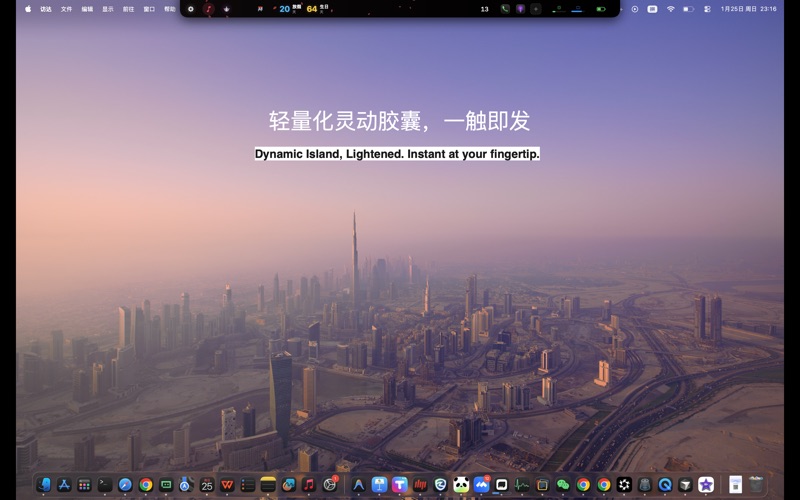Click the purple podcast icon in the island
800x500 pixels.
pyautogui.click(x=520, y=9)
